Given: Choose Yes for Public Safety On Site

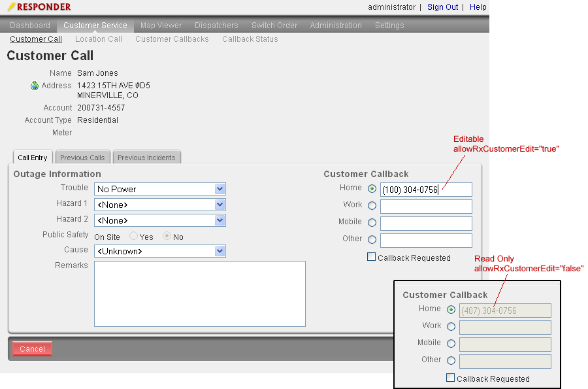Looking at the screenshot, I should 133,237.
